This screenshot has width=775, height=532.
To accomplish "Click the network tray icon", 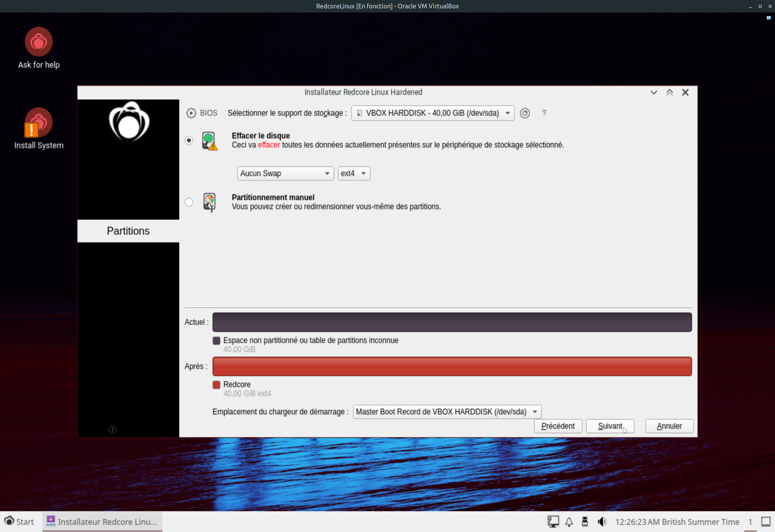I will point(553,521).
